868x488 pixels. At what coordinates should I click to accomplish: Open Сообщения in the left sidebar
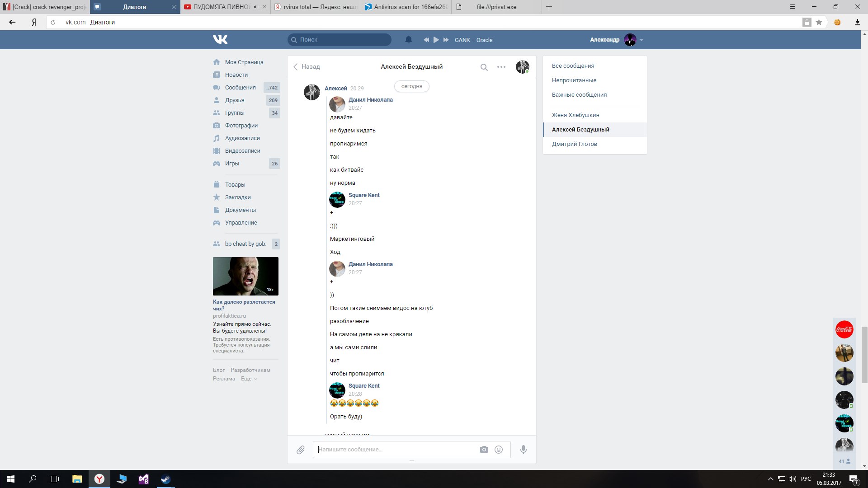pos(240,88)
